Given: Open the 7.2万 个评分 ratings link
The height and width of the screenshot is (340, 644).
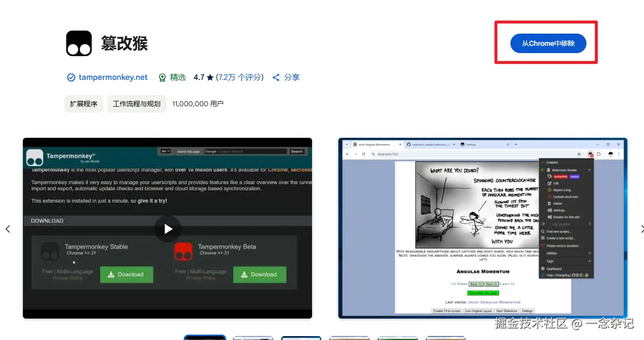Looking at the screenshot, I should (x=239, y=77).
